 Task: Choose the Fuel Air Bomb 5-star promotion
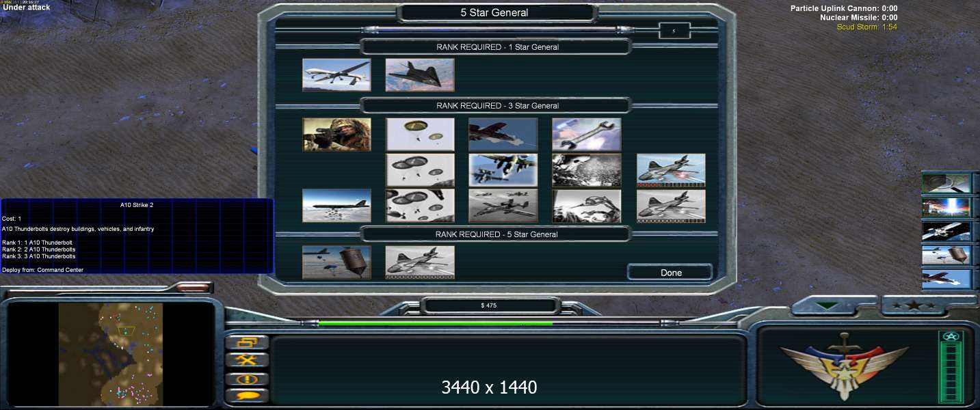(336, 262)
